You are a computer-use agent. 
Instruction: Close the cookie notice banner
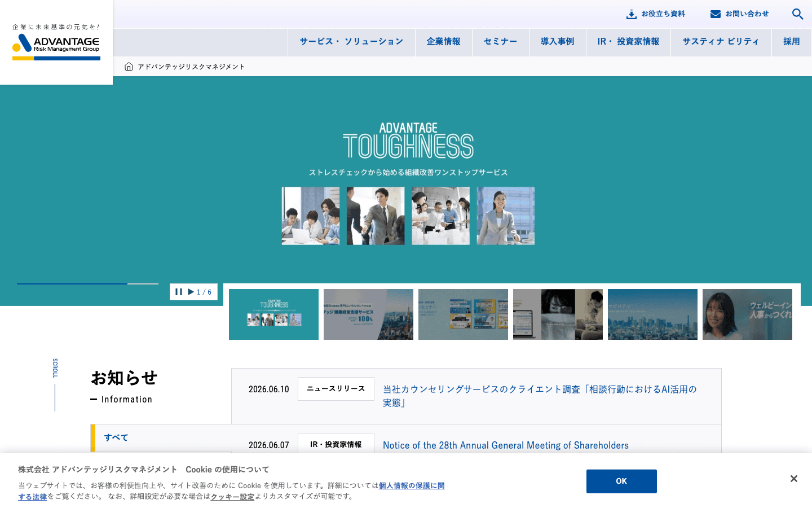(793, 479)
